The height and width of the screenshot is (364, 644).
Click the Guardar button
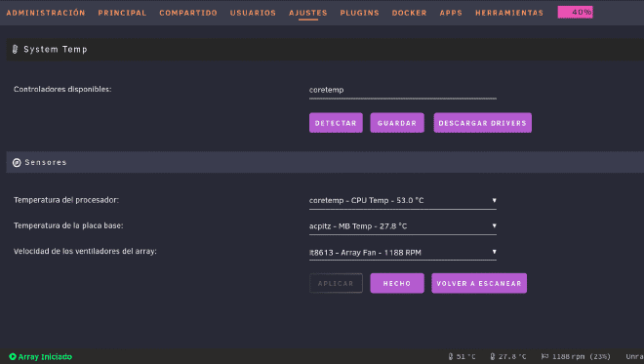pos(397,123)
